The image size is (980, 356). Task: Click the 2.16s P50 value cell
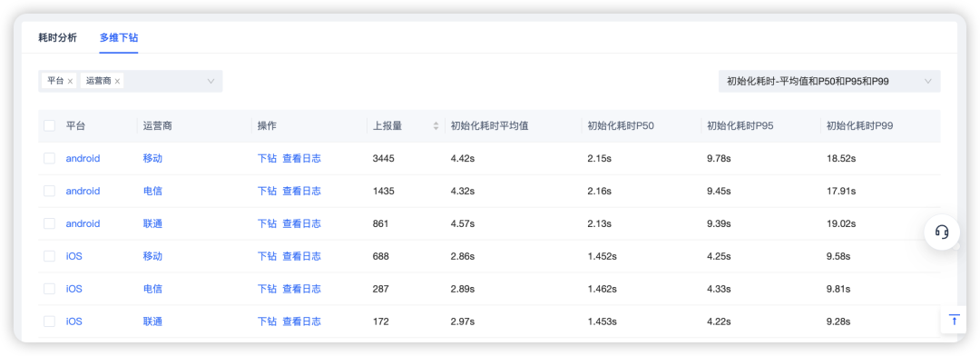coord(600,191)
